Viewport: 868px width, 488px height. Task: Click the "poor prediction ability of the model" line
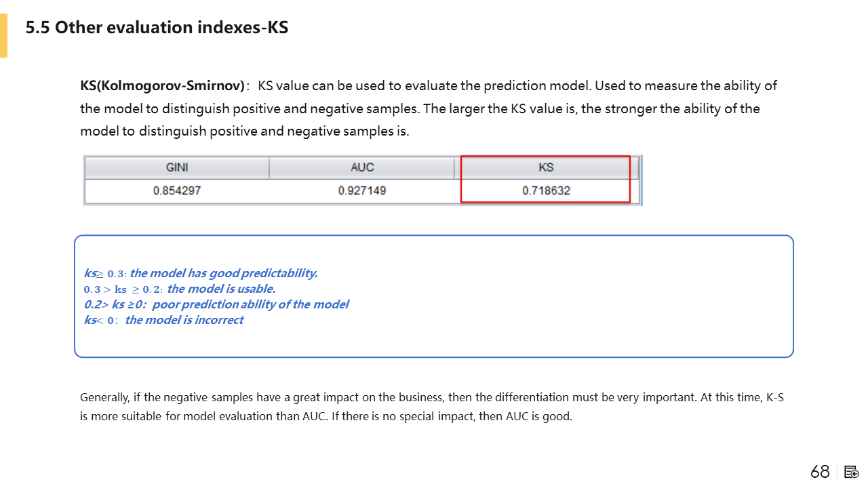coord(216,304)
